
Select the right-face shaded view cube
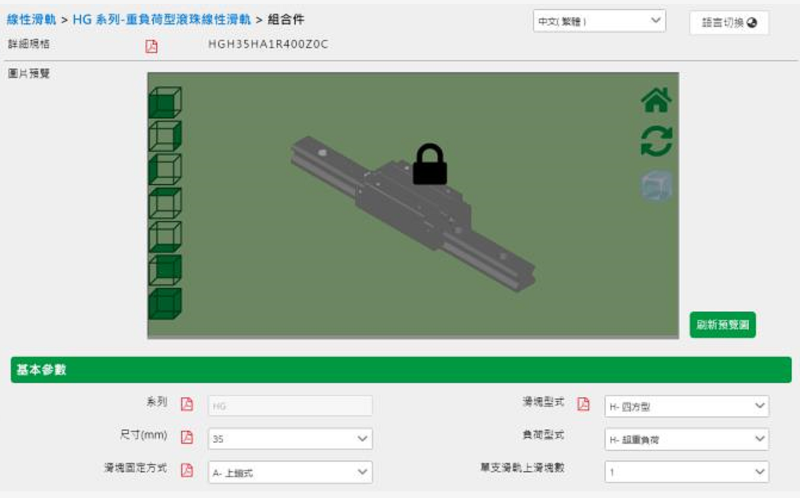[x=165, y=135]
